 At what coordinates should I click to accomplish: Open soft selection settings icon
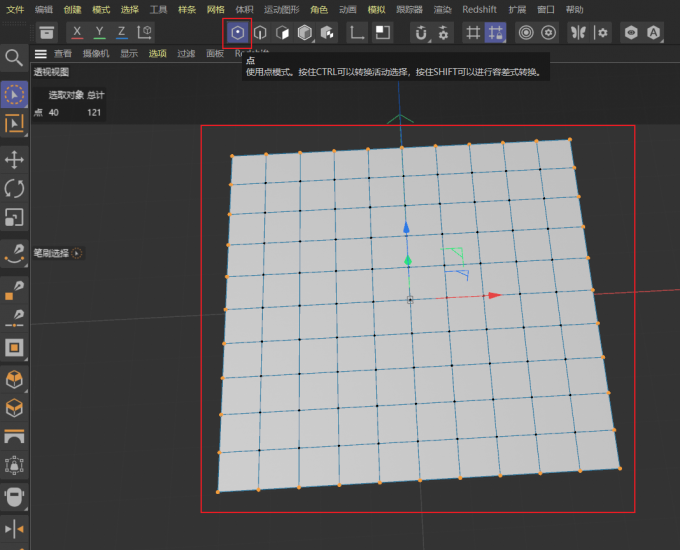[549, 33]
